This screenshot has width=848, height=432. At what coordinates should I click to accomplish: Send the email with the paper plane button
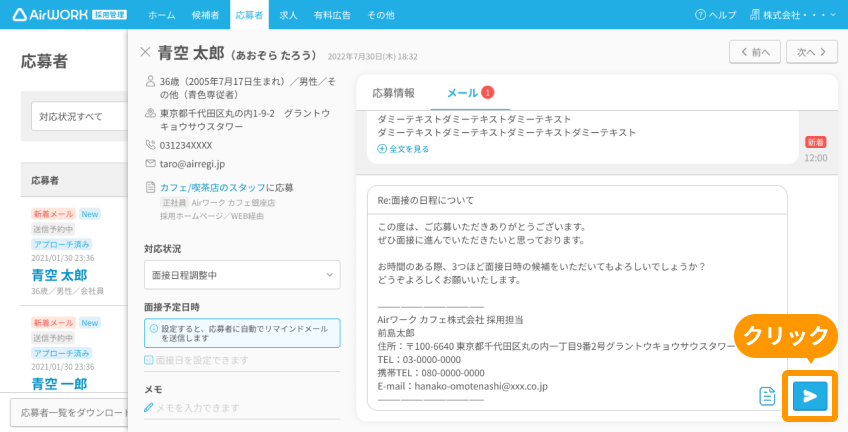810,396
